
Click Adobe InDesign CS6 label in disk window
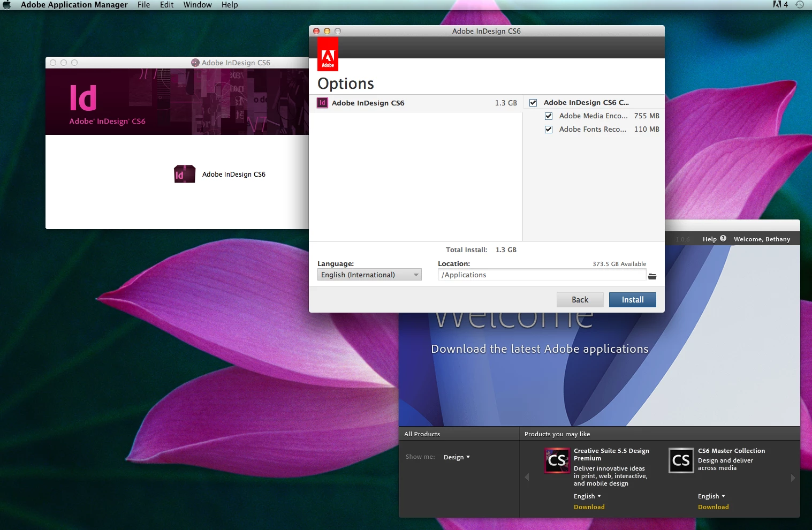coord(234,175)
